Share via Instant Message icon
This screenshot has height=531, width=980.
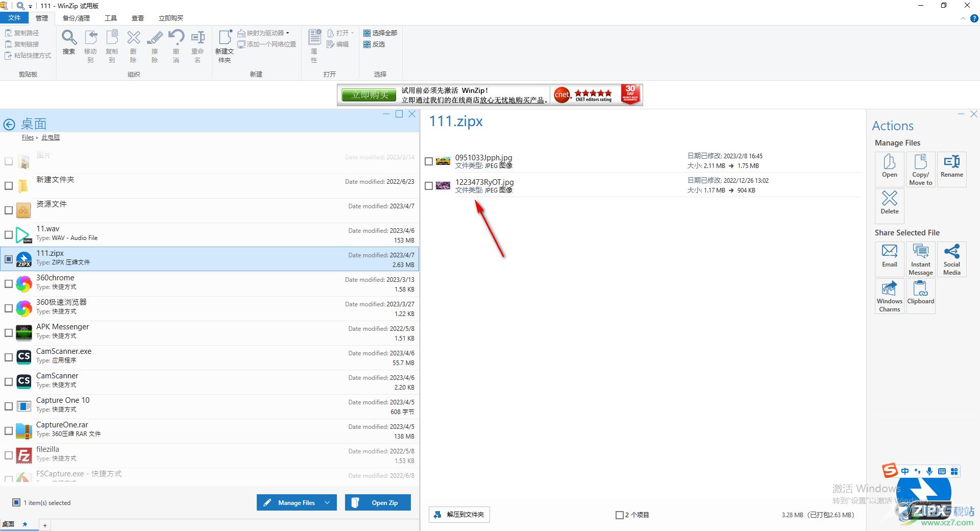[x=921, y=259]
